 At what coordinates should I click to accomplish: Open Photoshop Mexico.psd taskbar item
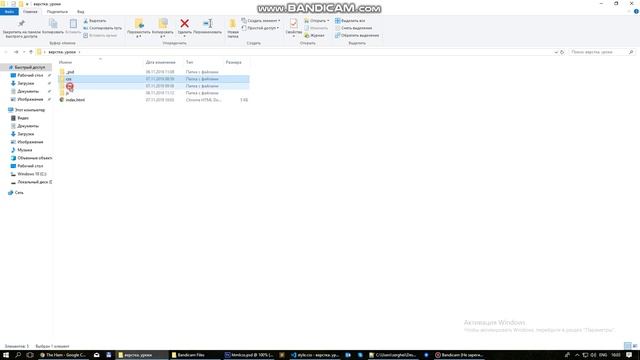pyautogui.click(x=249, y=355)
